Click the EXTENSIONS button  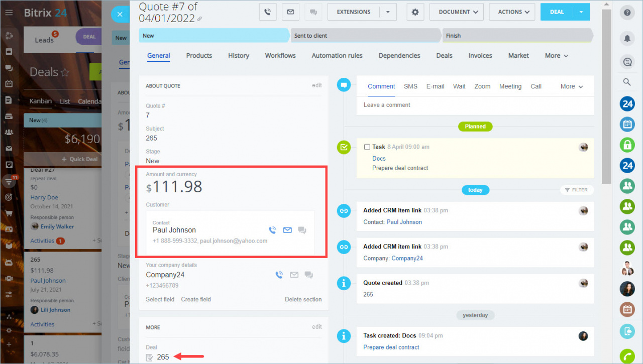pyautogui.click(x=354, y=12)
